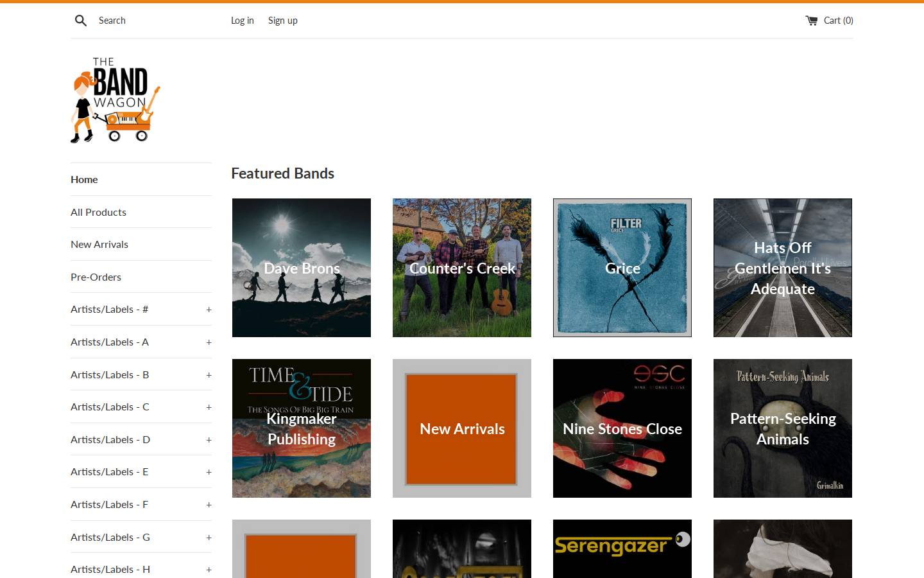Open Pre-Orders in the sidebar
Screen dimensions: 924x578
pos(96,277)
